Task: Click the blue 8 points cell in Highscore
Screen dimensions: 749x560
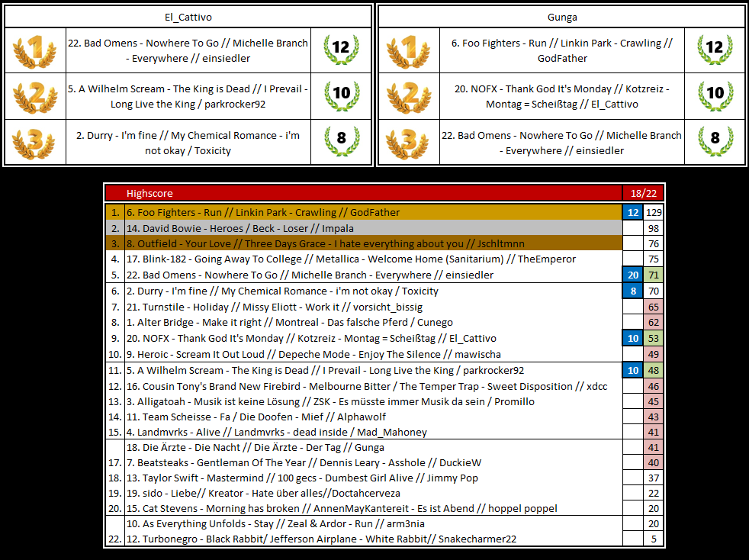Action: 633,291
